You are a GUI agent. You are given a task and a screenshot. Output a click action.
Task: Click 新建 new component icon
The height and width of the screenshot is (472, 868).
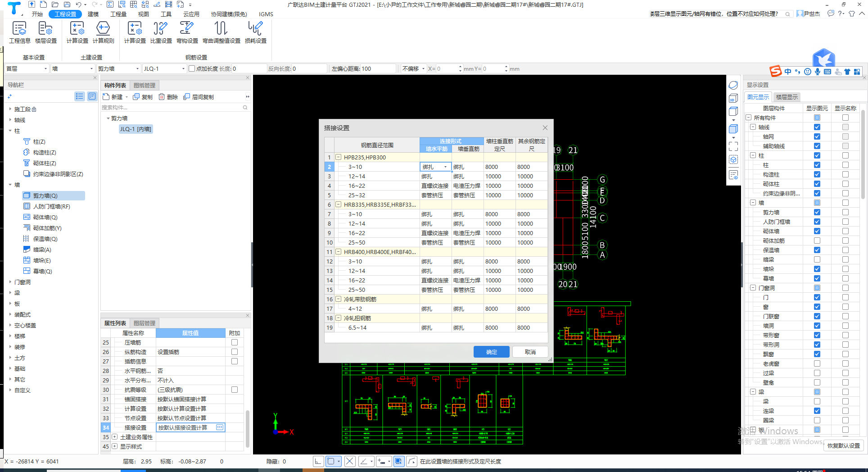pyautogui.click(x=113, y=97)
